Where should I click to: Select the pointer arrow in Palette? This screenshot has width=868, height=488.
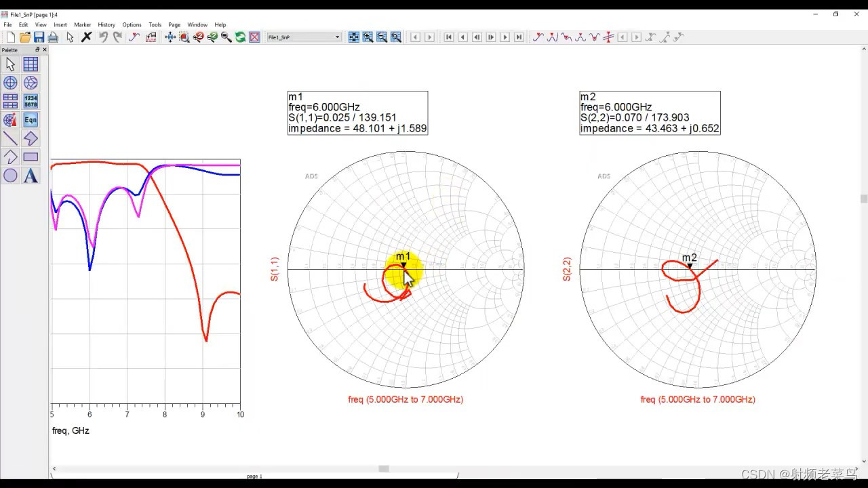tap(10, 64)
